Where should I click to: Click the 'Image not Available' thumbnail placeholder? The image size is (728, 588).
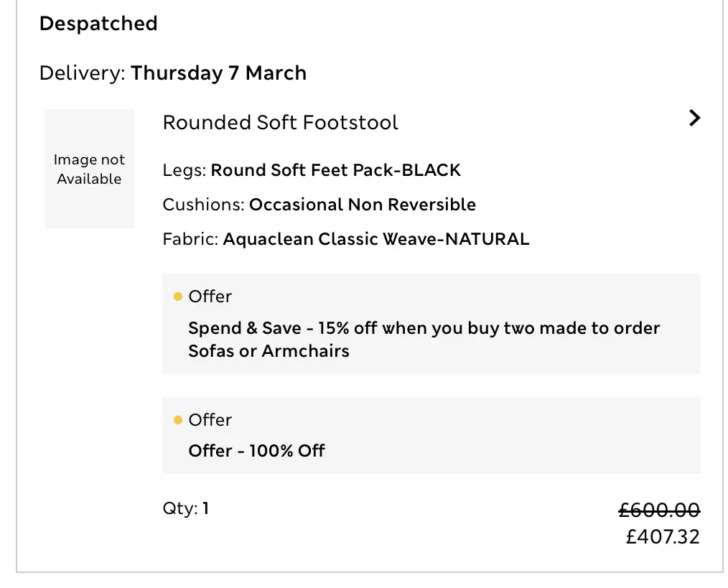click(x=89, y=169)
